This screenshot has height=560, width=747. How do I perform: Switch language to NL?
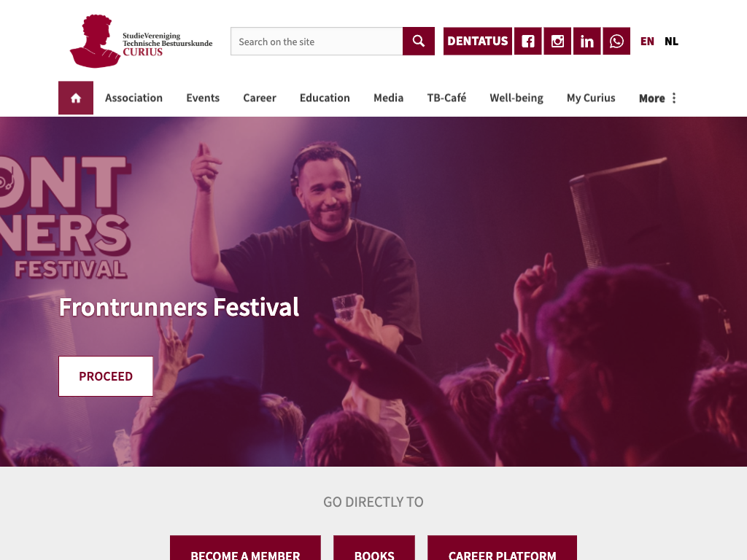coord(671,42)
